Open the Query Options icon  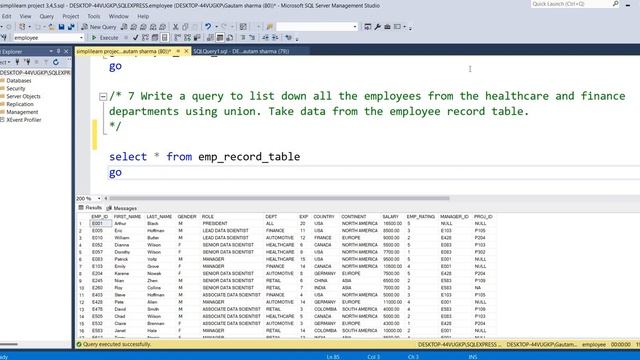(155, 38)
